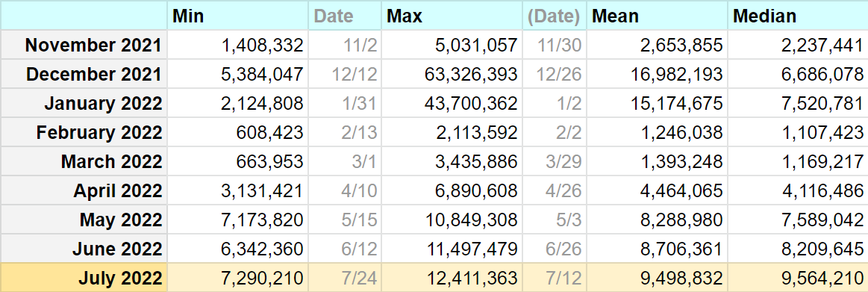
Task: Click Median cell 8,209,645
Action: click(798, 249)
